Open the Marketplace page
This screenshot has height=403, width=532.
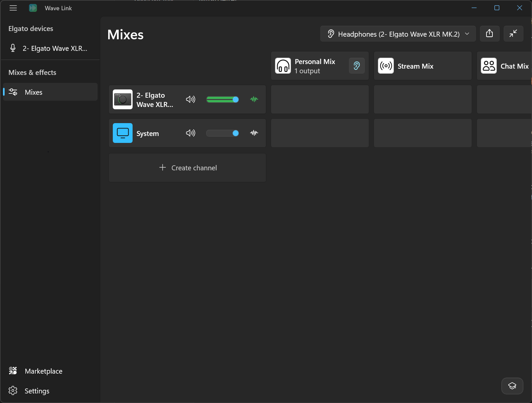[50, 371]
